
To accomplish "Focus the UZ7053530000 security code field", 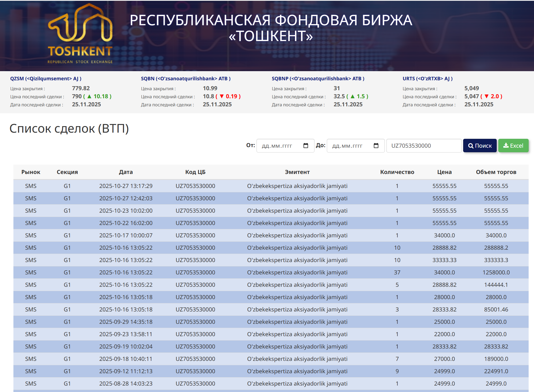I will click(423, 146).
